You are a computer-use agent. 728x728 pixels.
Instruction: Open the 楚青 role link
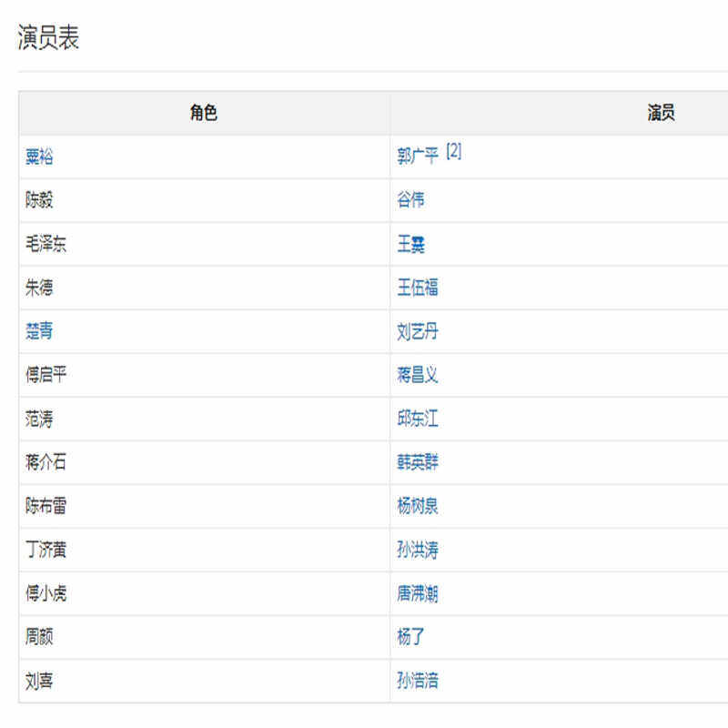pyautogui.click(x=39, y=331)
